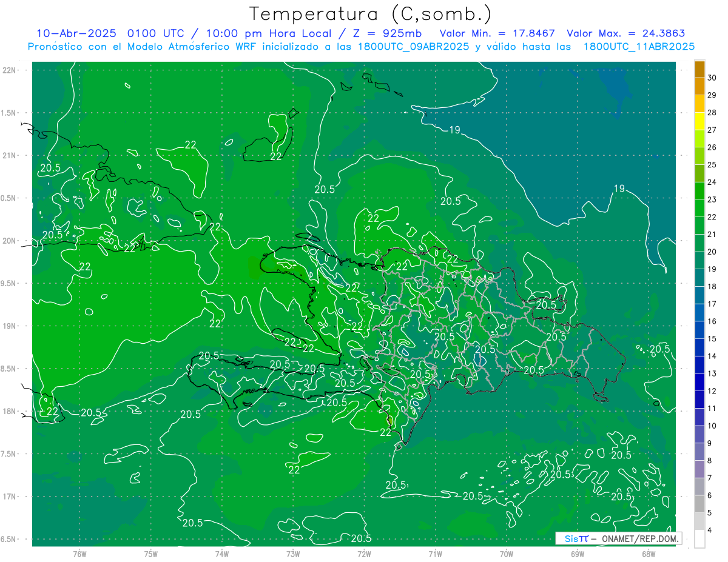This screenshot has width=728, height=562.
Task: Click the '17N' latitude axis label
Action: pos(9,497)
